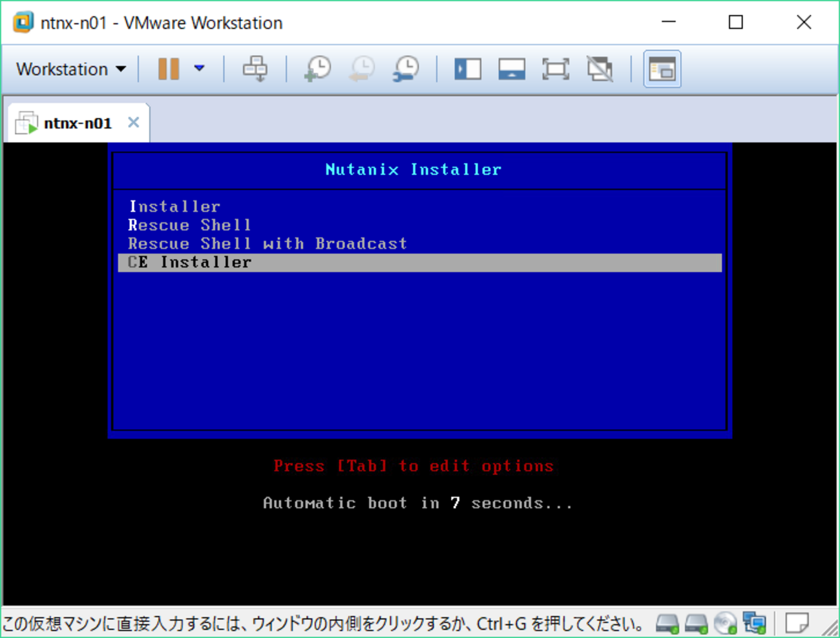Switch to Unity console view
The height and width of the screenshot is (638, 840).
pyautogui.click(x=662, y=69)
